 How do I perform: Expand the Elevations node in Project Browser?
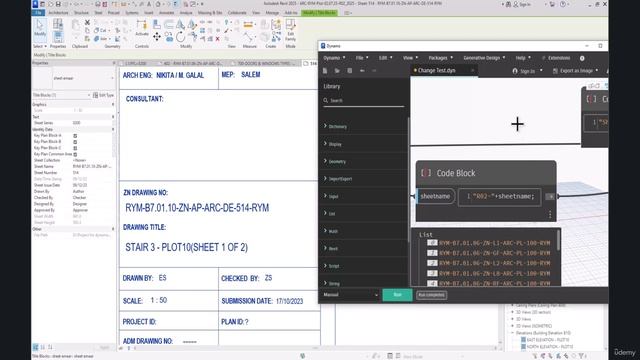coord(513,333)
